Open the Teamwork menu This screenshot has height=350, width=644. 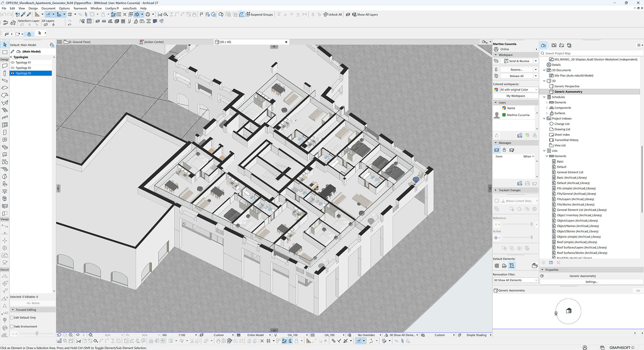tap(80, 8)
